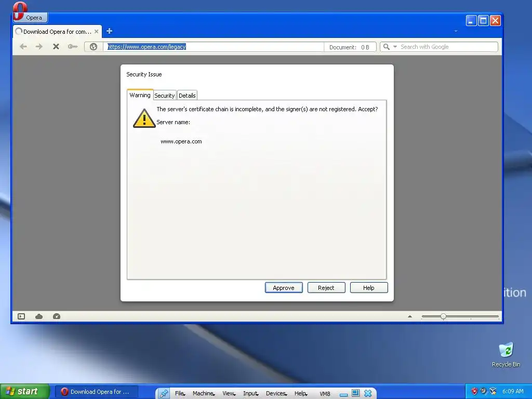Open the VirtualBox View menu
Viewport: 532px width, 399px height.
(x=229, y=393)
